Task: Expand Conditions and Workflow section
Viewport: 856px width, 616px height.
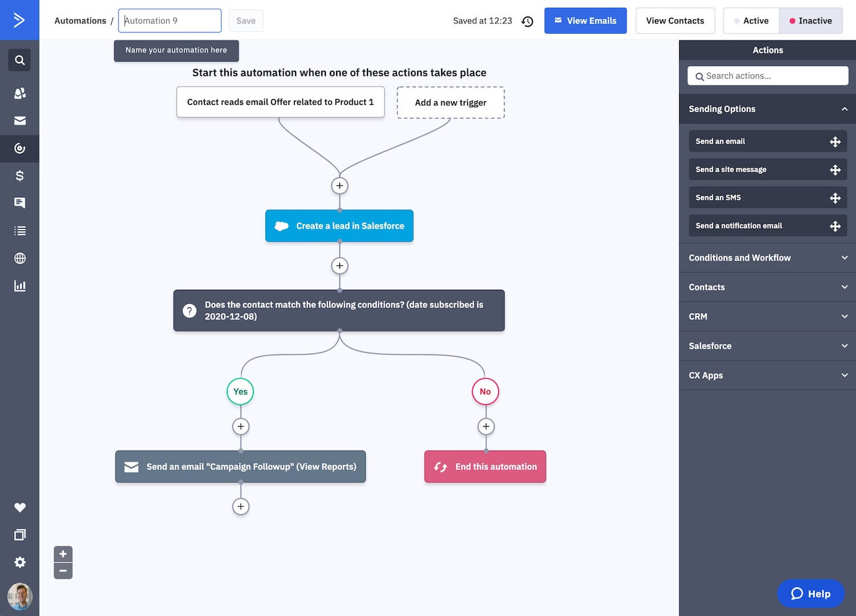Action: coord(768,258)
